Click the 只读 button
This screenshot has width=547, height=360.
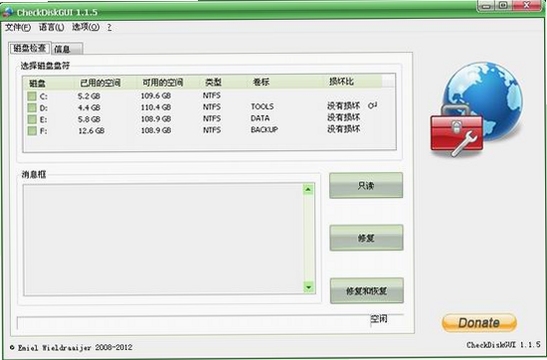click(x=366, y=185)
